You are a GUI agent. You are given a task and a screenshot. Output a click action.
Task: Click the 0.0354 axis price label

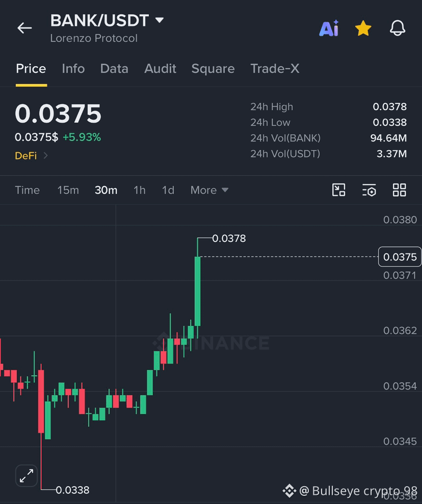[x=400, y=386]
